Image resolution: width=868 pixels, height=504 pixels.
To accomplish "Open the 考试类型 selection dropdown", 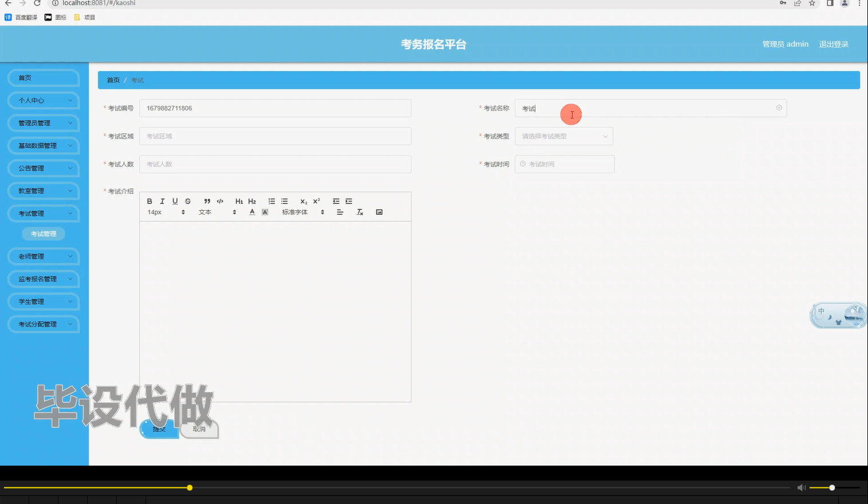I will click(x=563, y=136).
